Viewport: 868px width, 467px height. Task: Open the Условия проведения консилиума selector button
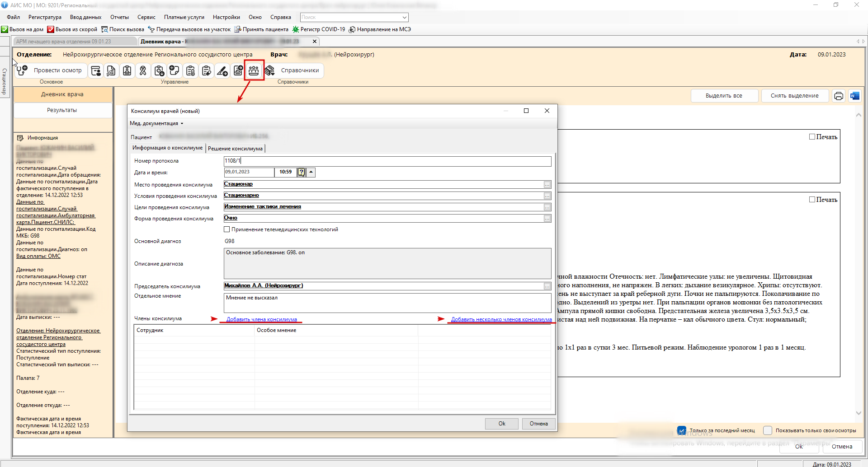pyautogui.click(x=547, y=196)
